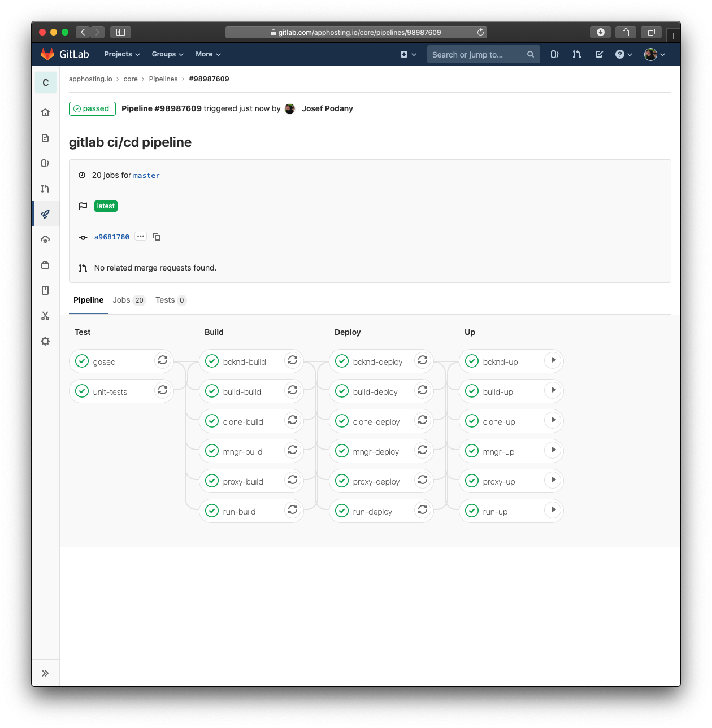Open the Merge Requests icon in sidebar

45,188
